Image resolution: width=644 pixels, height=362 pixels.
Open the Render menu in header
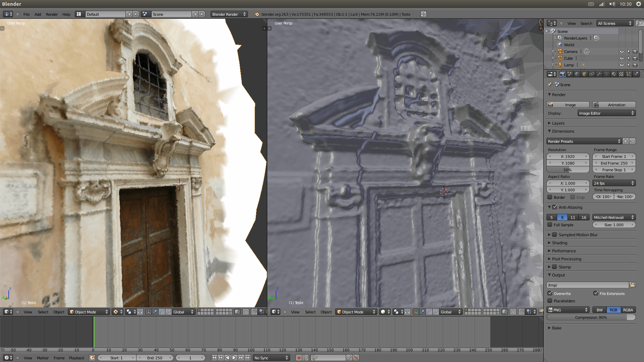[52, 14]
